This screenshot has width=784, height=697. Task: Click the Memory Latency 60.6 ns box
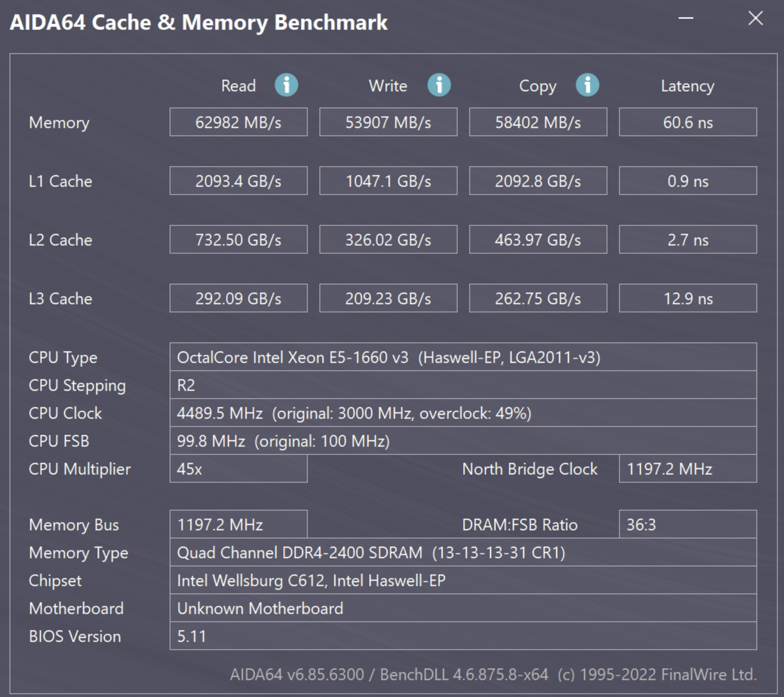688,122
